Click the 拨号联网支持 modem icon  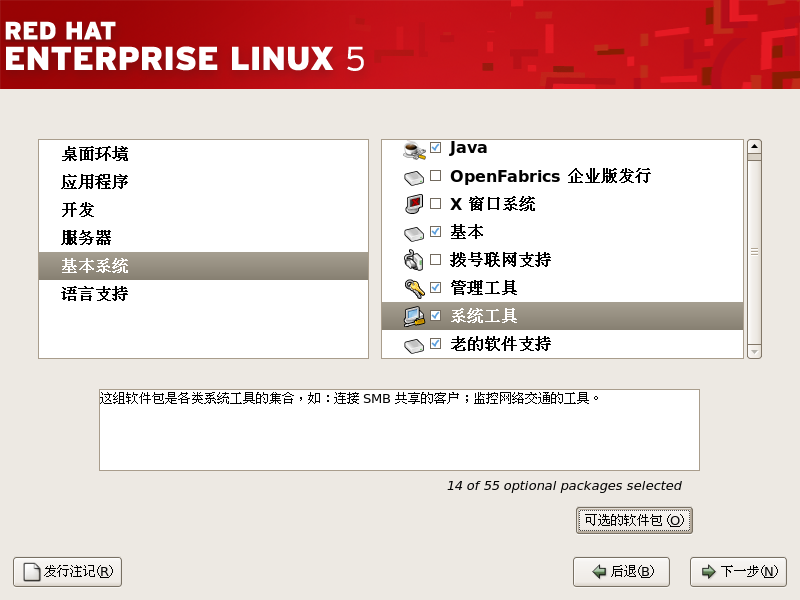point(414,260)
